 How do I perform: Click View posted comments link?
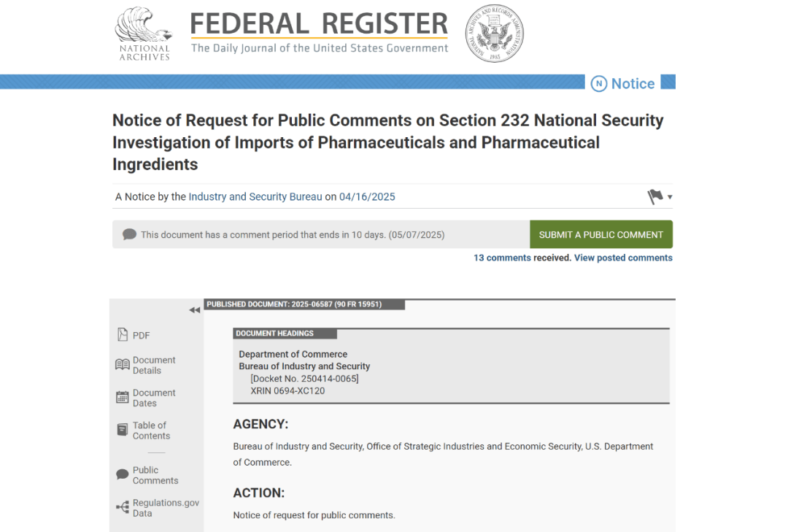(623, 258)
